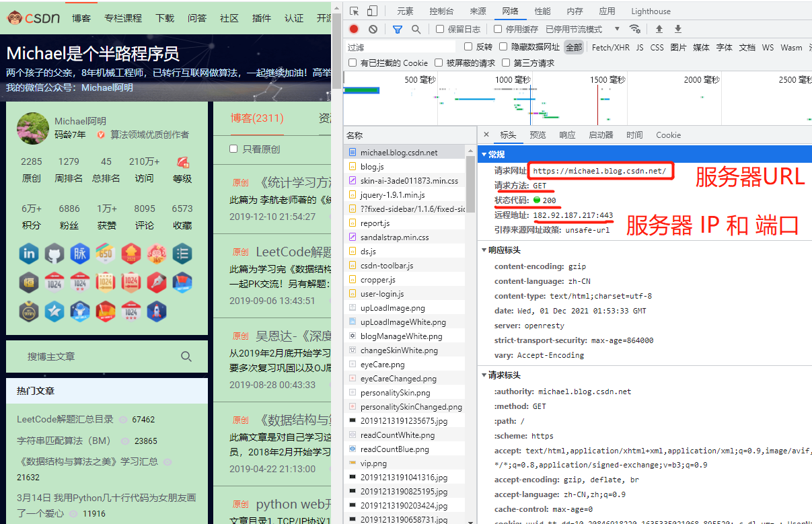Click the rocket hexagon badge
Image resolution: width=812 pixels, height=524 pixels.
pyautogui.click(x=157, y=311)
